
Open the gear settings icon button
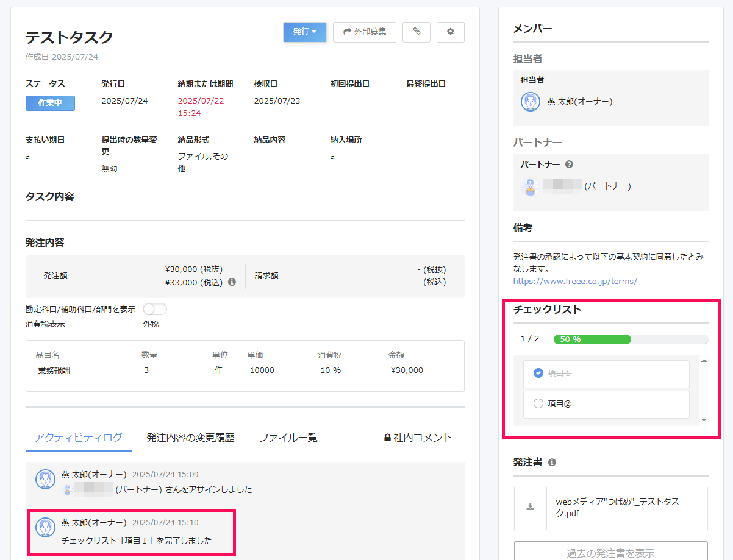pos(451,32)
